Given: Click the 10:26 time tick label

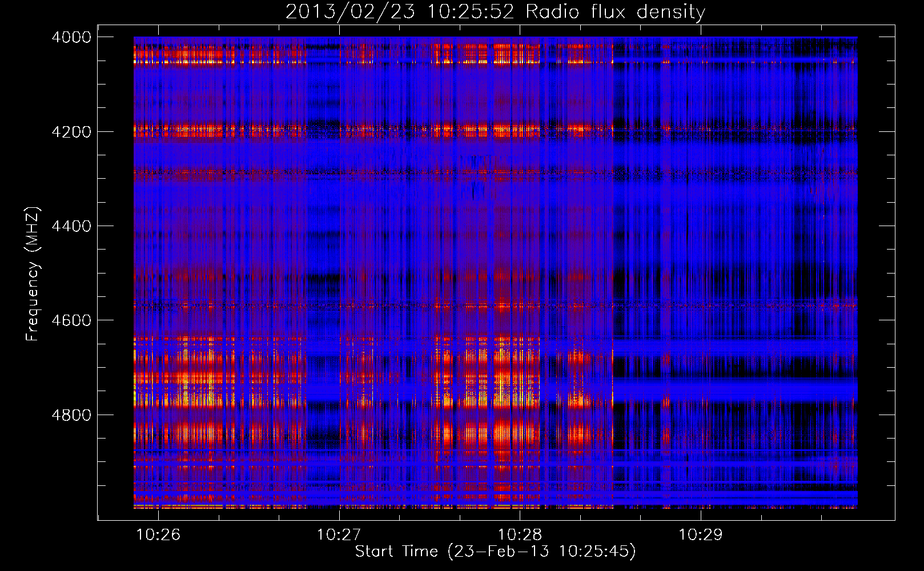Looking at the screenshot, I should coord(158,534).
